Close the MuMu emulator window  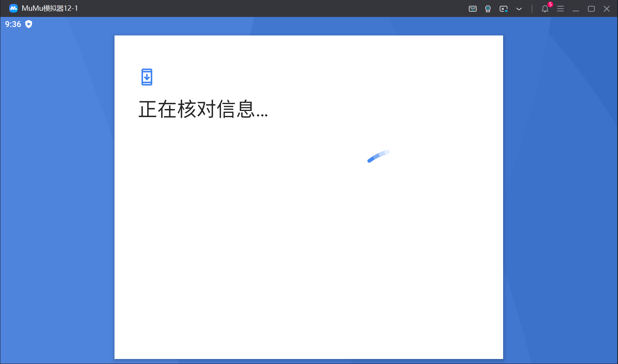pyautogui.click(x=607, y=8)
